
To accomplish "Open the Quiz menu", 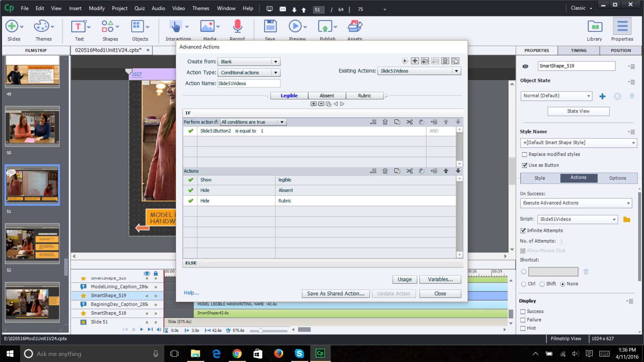I will tap(140, 8).
